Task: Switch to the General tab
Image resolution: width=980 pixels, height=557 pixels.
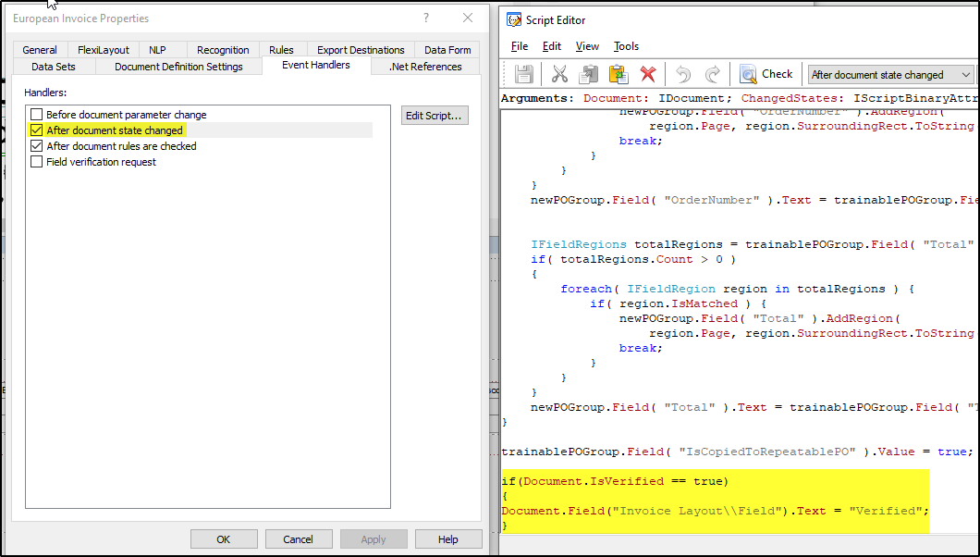Action: point(40,50)
